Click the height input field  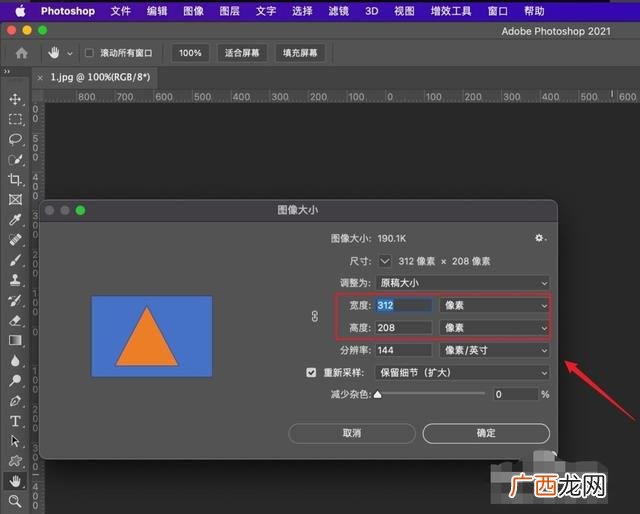(x=403, y=328)
